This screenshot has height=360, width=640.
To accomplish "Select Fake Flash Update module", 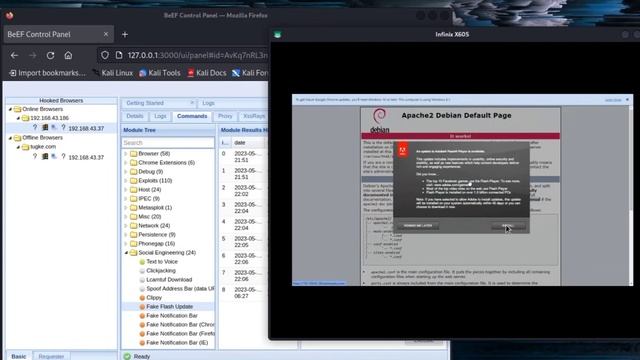I will click(x=169, y=307).
